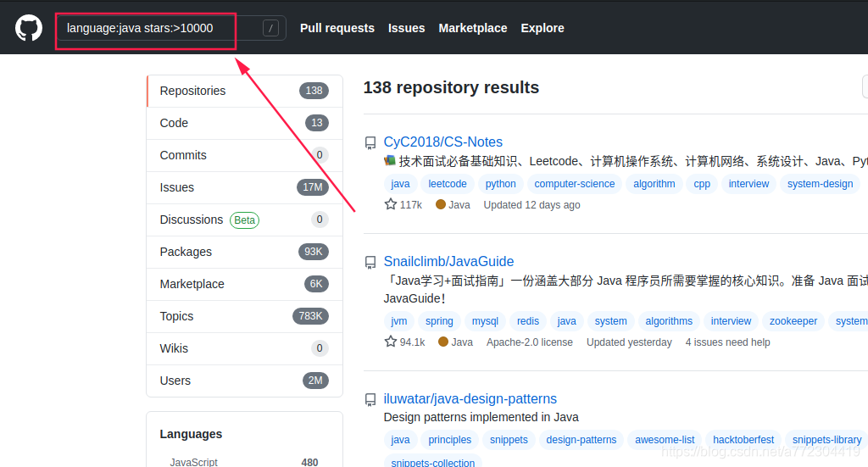
Task: Select the Packages results filter
Action: [x=245, y=252]
